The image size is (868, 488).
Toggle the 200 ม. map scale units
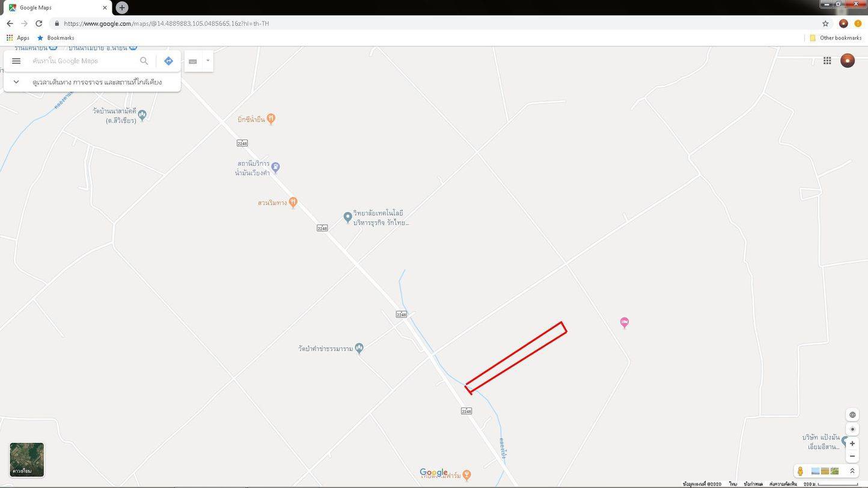pos(831,484)
